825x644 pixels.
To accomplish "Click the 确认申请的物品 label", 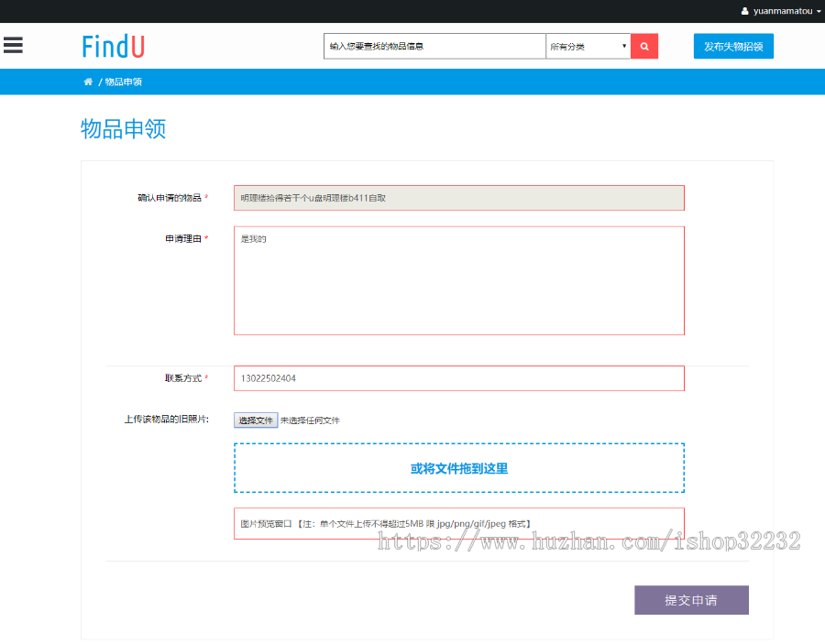I will tap(170, 198).
